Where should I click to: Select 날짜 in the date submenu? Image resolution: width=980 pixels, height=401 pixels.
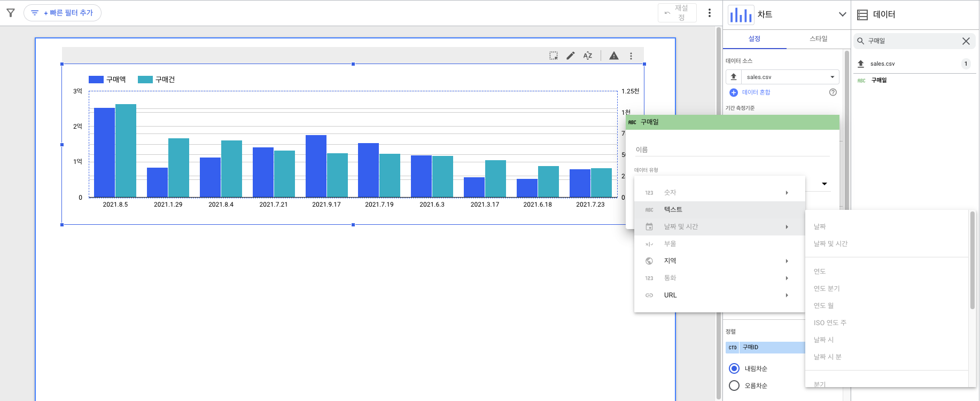pyautogui.click(x=887, y=227)
